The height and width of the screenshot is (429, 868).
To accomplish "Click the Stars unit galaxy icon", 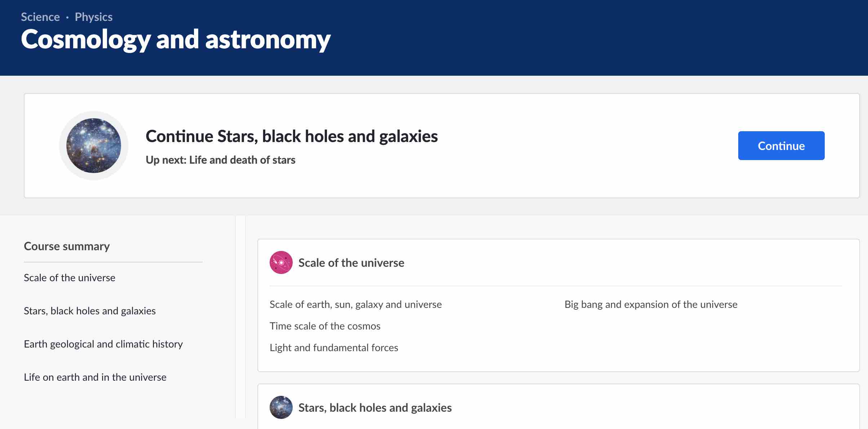I will click(281, 407).
